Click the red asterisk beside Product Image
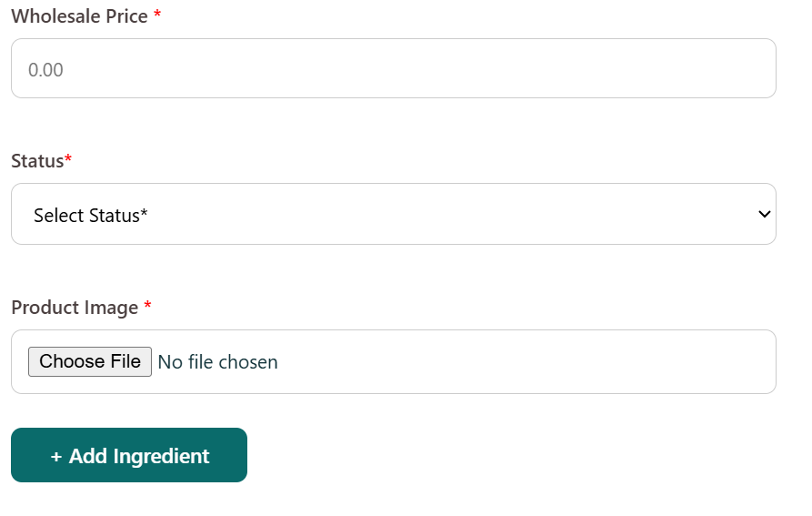Viewport: 812px width, 516px height. [x=147, y=307]
